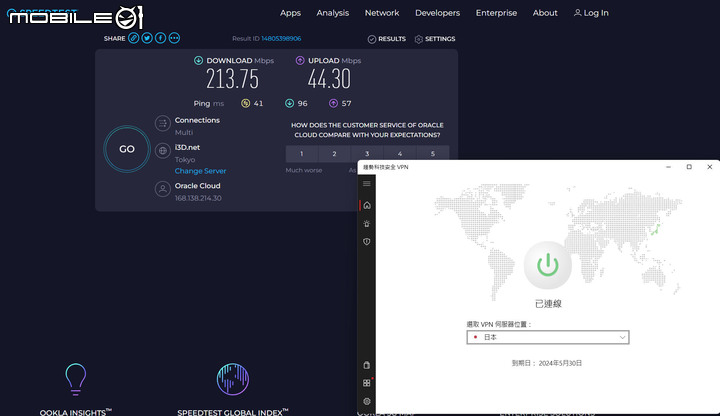This screenshot has width=720, height=416.
Task: Click the 已連線 status text
Action: (x=548, y=304)
